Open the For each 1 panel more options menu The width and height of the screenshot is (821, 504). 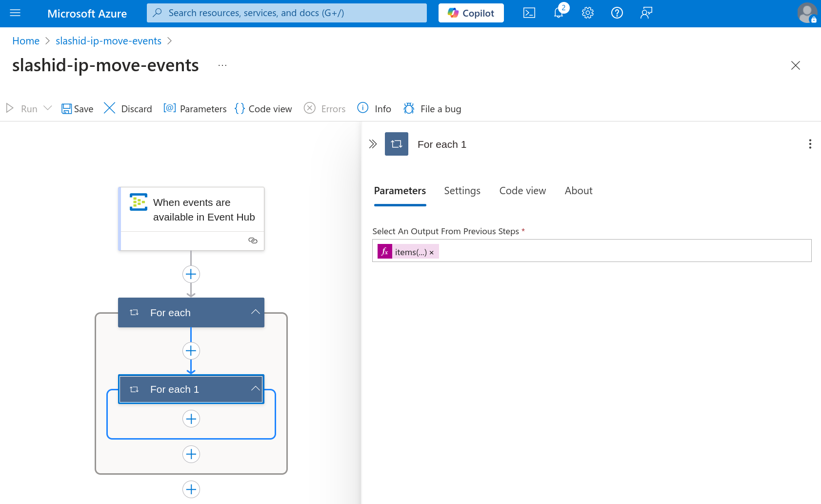(810, 144)
